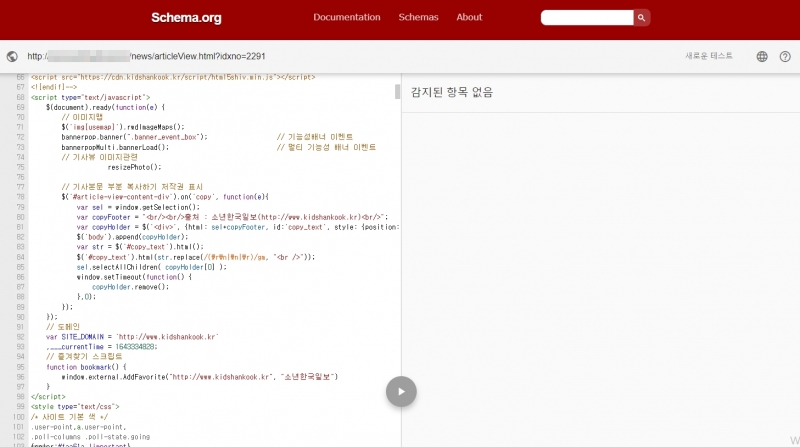Click the window.external.AddFavorite line
This screenshot has width=800, height=447.
[199, 377]
